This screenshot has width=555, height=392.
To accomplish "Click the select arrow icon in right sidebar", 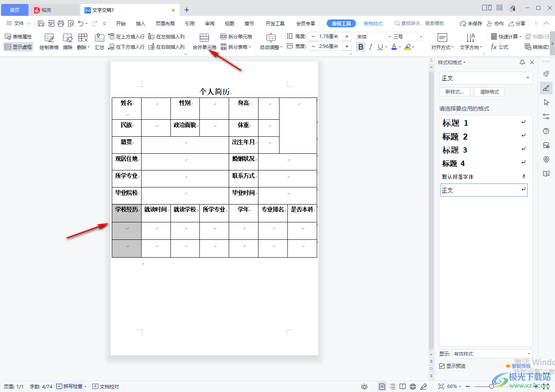I will 546,102.
